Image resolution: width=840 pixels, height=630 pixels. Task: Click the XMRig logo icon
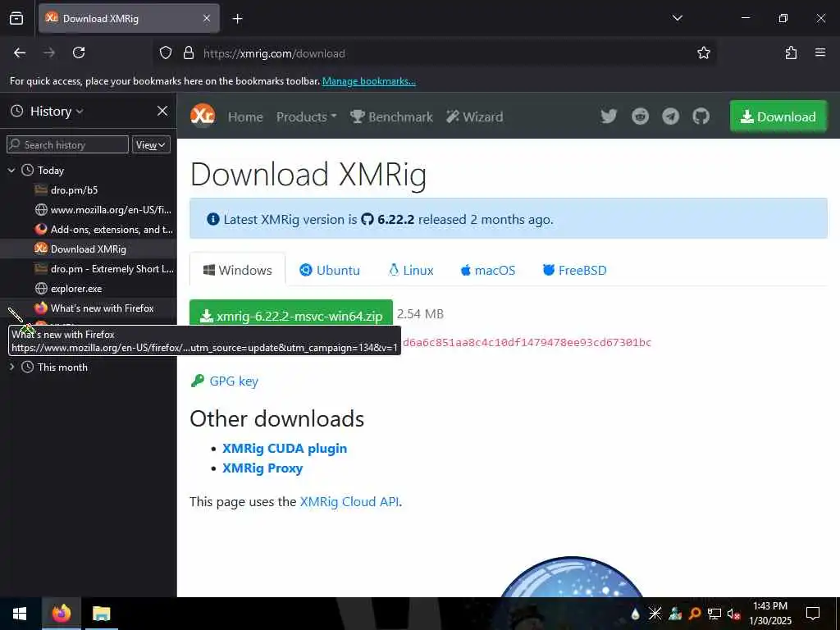(x=203, y=115)
